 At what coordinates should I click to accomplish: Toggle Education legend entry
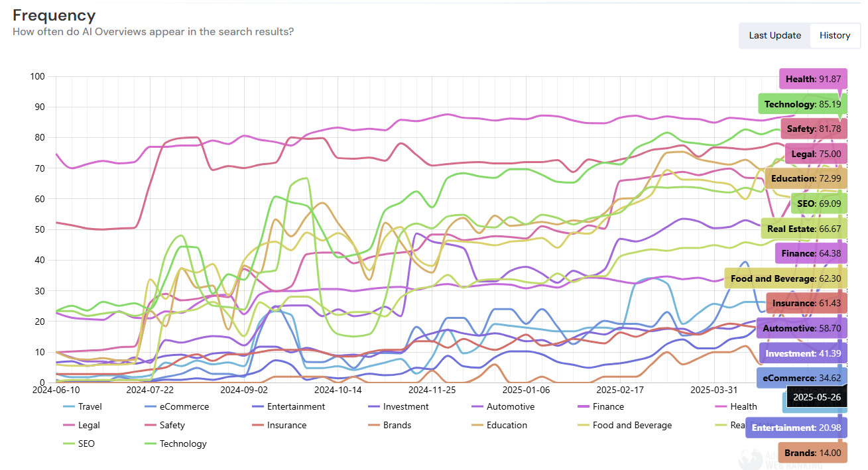pyautogui.click(x=499, y=425)
